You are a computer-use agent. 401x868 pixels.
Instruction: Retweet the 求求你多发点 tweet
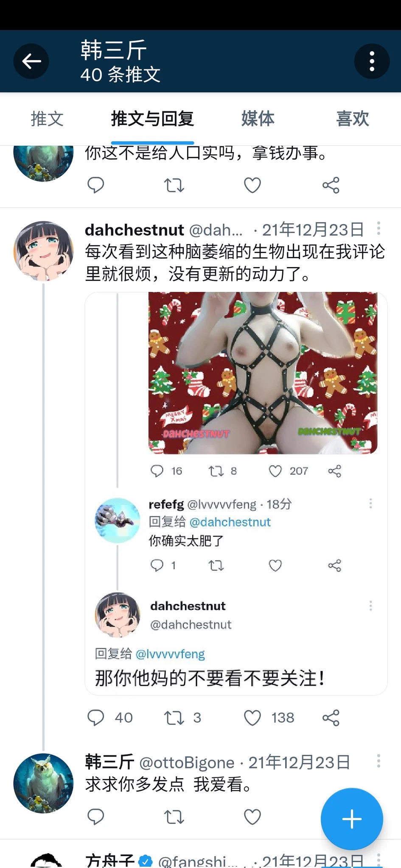174,817
